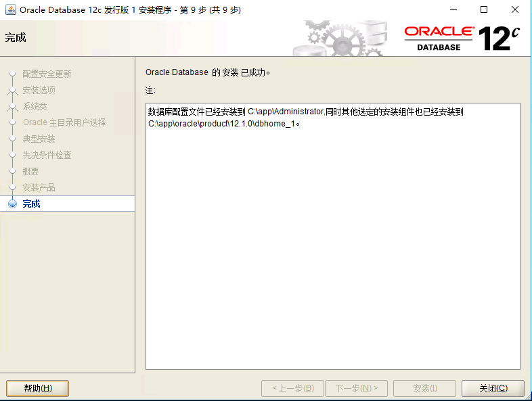Minimize the installer window
Screen dimensions: 532x401
pyautogui.click(x=453, y=10)
